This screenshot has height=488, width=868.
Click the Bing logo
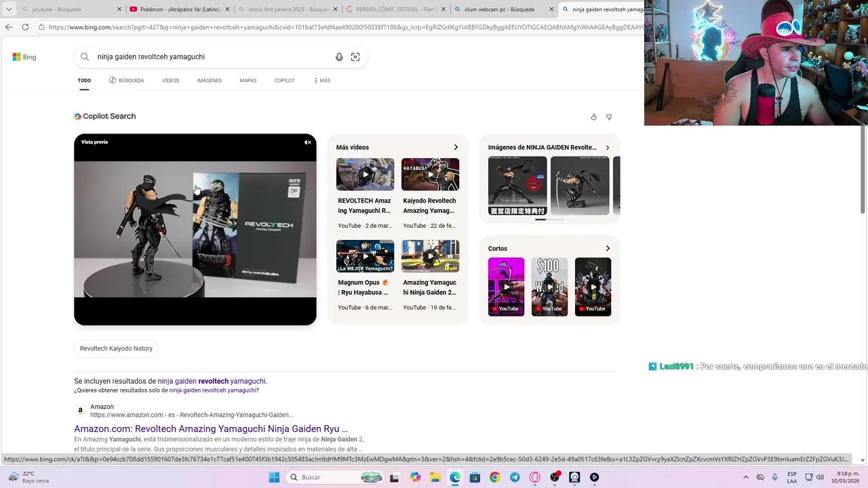coord(24,57)
